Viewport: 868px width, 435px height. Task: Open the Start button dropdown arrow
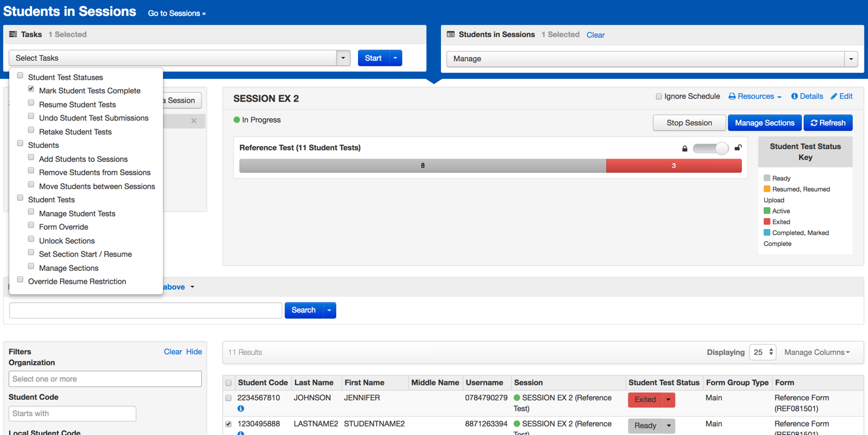click(395, 58)
